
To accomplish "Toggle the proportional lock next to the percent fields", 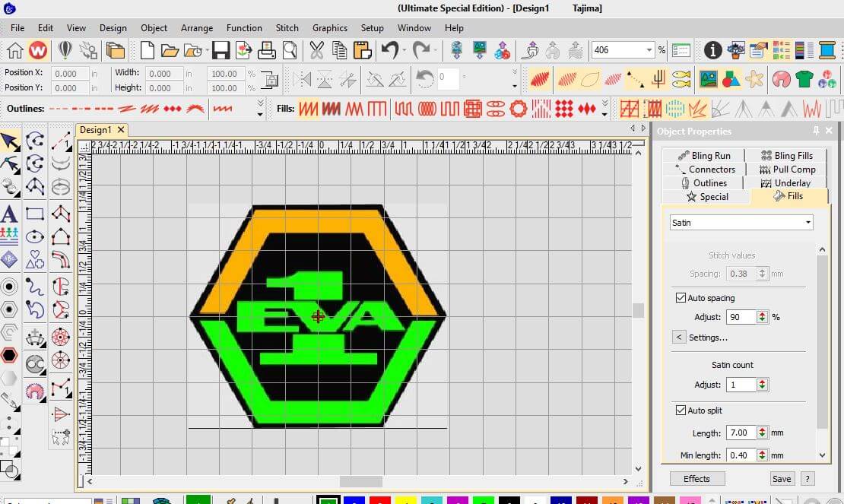I will 270,80.
